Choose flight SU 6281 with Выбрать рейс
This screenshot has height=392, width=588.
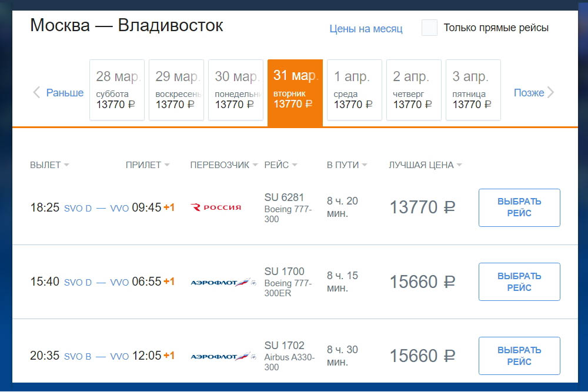point(519,207)
